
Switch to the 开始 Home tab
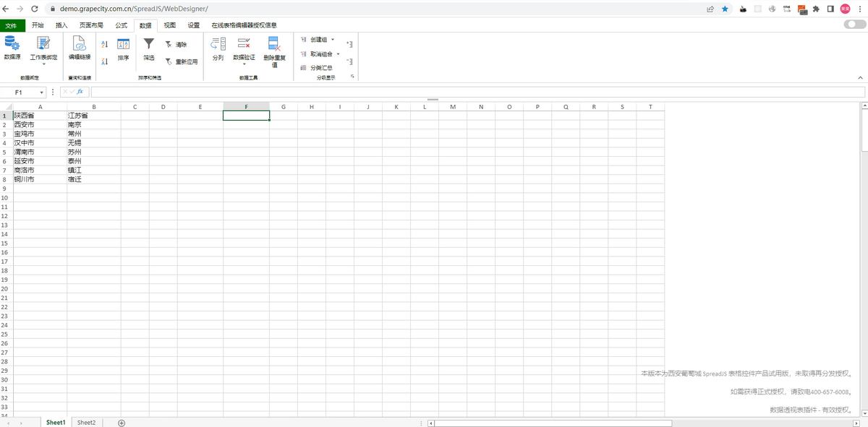(38, 25)
